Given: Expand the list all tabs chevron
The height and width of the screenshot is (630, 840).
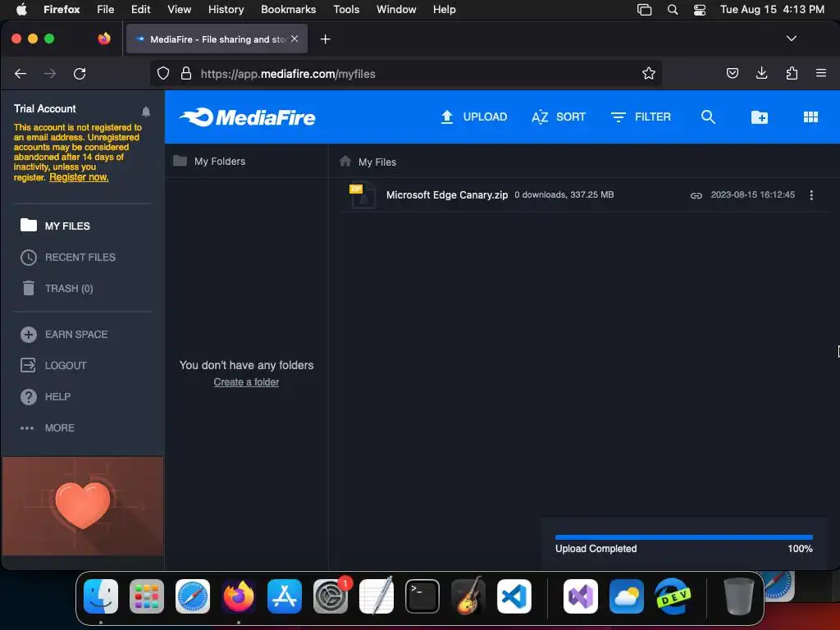Looking at the screenshot, I should 792,39.
